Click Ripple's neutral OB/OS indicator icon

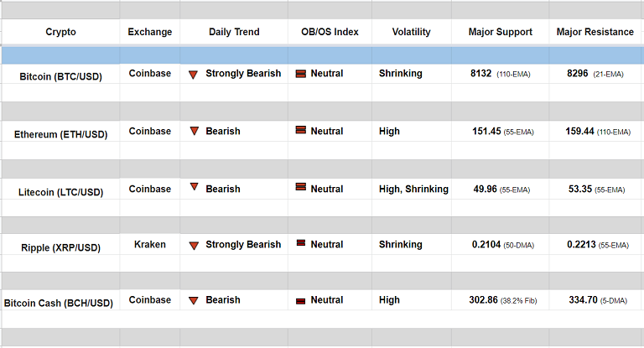point(300,245)
